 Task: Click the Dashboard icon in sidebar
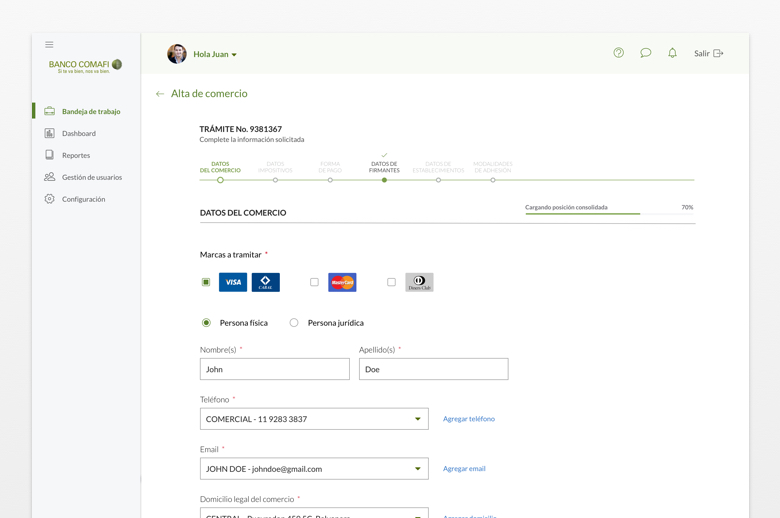tap(49, 133)
